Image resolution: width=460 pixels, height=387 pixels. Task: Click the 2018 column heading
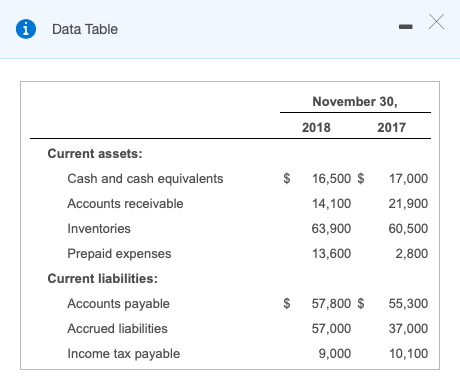pyautogui.click(x=316, y=127)
